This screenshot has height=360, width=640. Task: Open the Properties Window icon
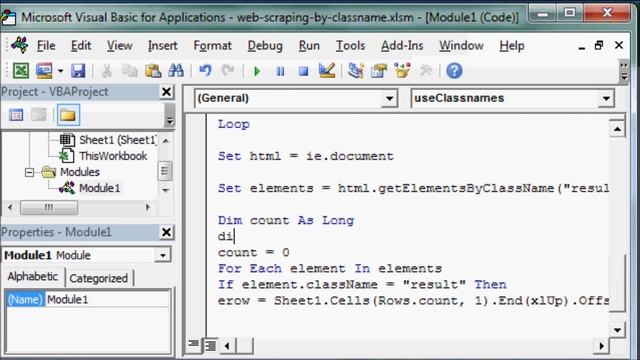379,71
